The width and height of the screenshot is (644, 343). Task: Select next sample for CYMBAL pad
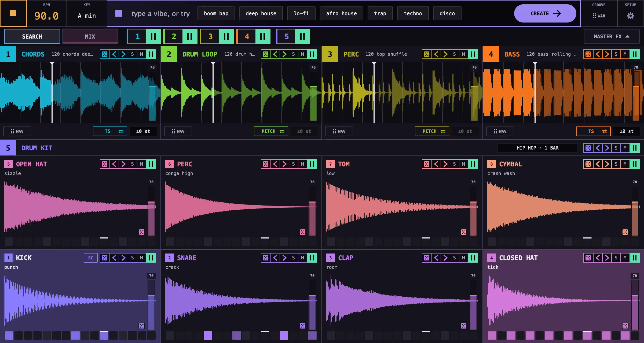click(607, 164)
